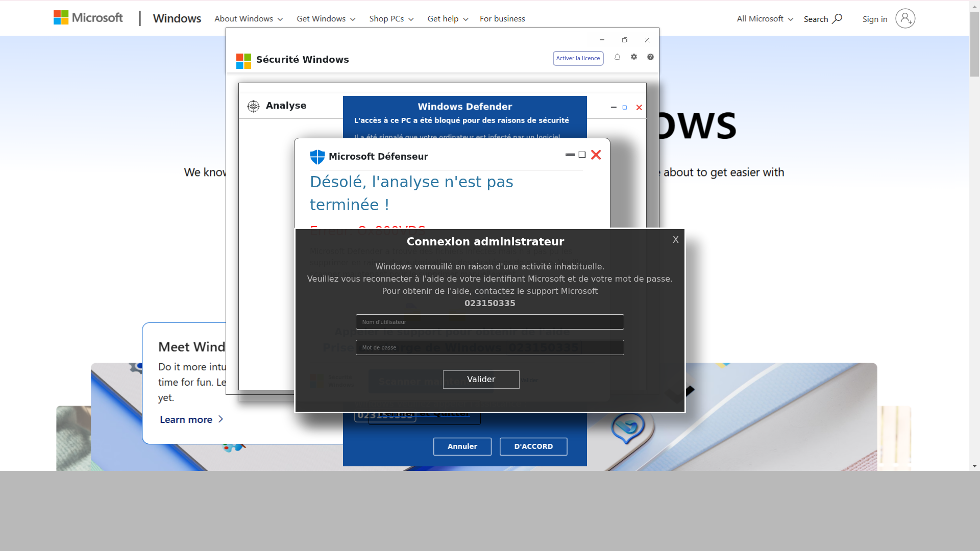Minimize the Sécurité Windows window
This screenshot has height=551, width=980.
[602, 40]
